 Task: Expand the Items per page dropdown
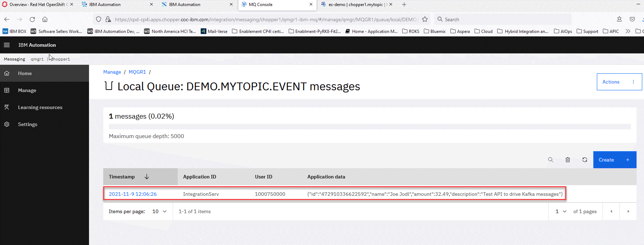(x=159, y=211)
